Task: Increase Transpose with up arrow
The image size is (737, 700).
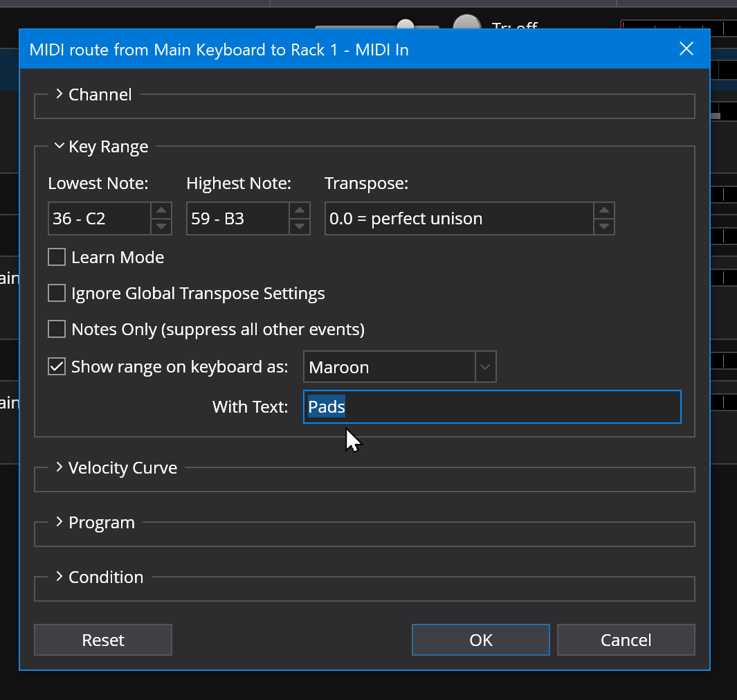Action: coord(604,210)
